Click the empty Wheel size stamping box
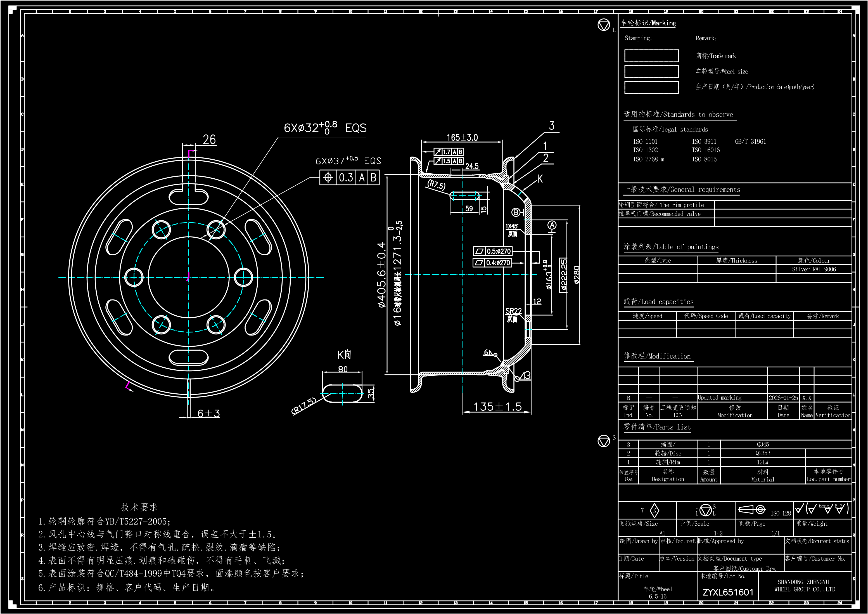868x614 pixels. pos(651,72)
